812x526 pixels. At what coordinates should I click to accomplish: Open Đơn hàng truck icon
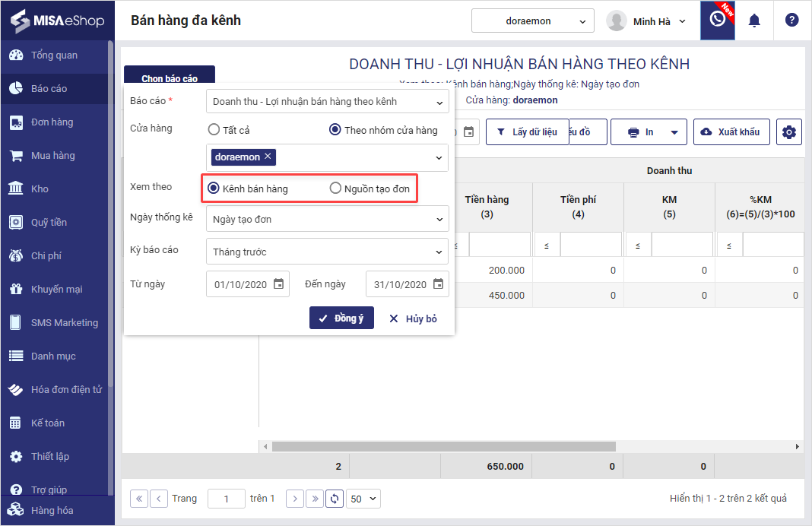click(x=16, y=122)
